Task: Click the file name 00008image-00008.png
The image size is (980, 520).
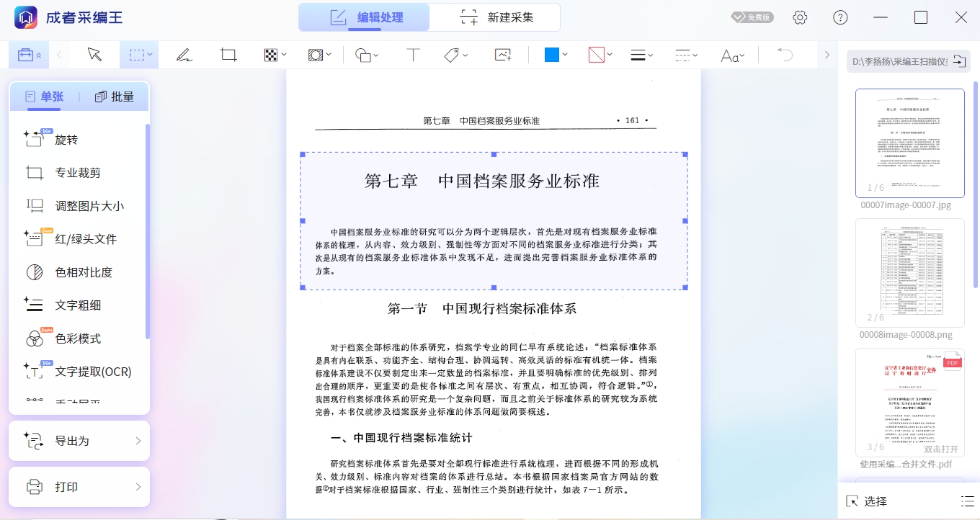Action: tap(906, 335)
